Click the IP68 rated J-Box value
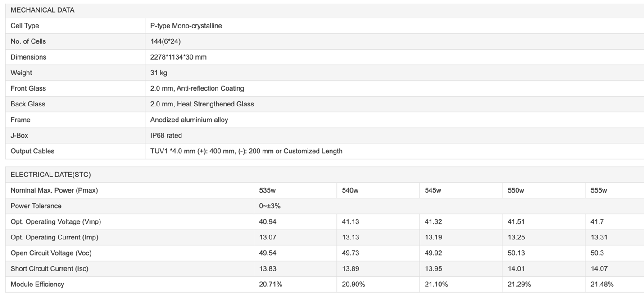 [x=166, y=135]
